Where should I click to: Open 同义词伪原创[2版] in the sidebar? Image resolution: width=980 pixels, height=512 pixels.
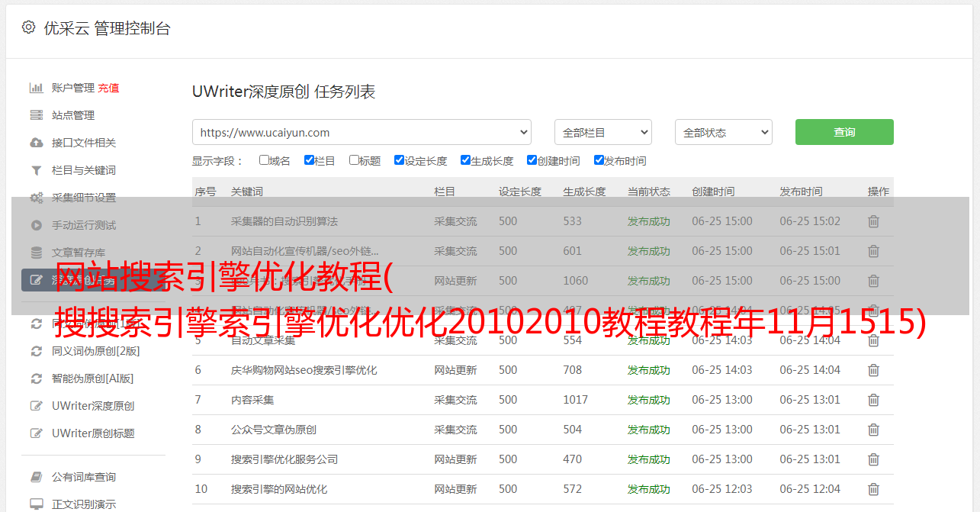pyautogui.click(x=96, y=351)
